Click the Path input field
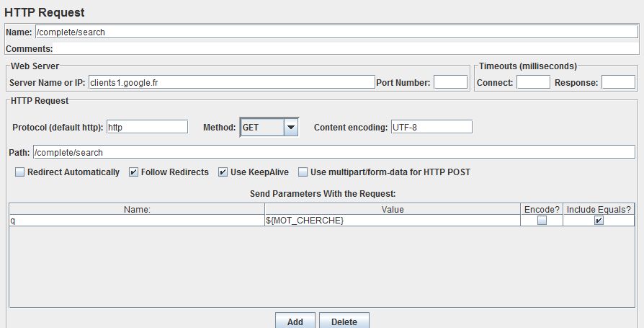644x328 pixels. (x=334, y=152)
